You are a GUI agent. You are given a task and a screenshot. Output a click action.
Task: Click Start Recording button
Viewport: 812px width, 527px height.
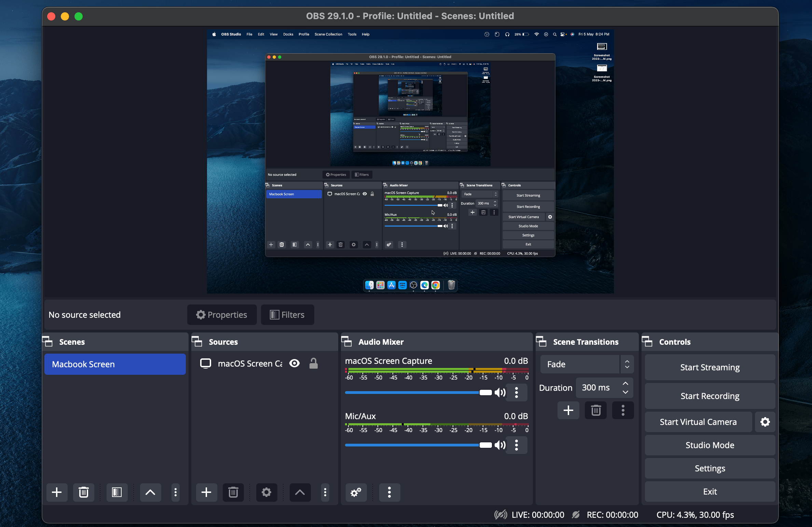[710, 396]
